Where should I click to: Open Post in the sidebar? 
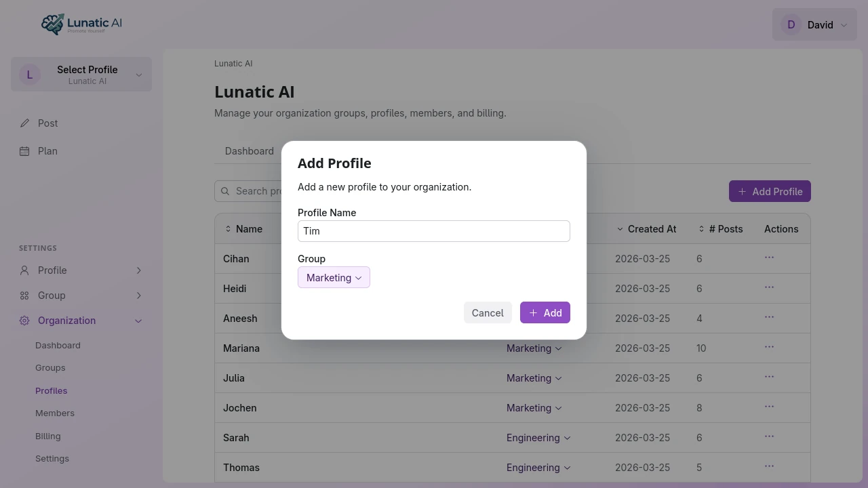[x=81, y=123]
